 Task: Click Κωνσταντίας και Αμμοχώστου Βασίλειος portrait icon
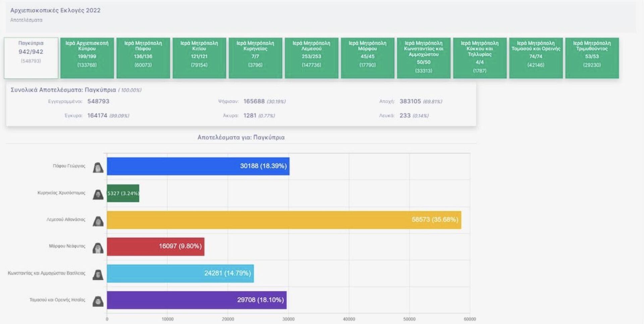click(98, 274)
